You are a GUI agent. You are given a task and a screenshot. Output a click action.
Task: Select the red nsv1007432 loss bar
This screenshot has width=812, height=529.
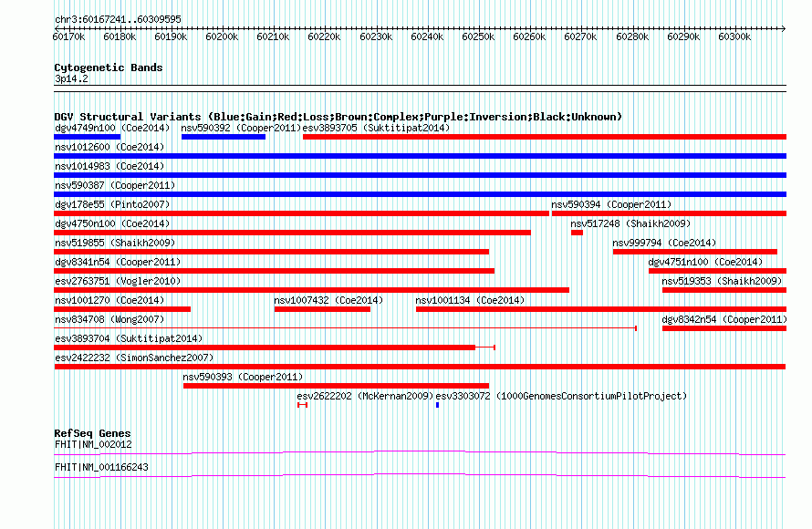(323, 309)
